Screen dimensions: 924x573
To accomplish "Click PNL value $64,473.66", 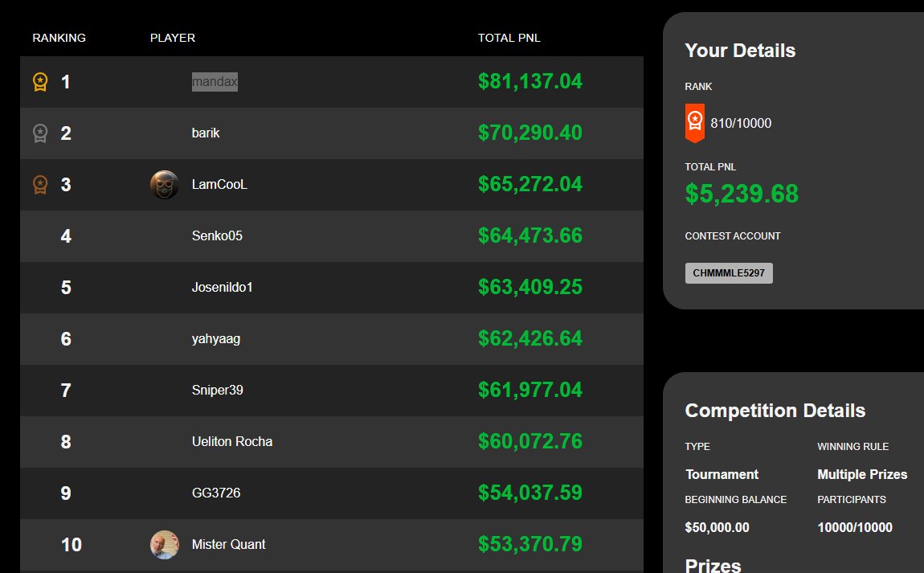I will pos(530,235).
